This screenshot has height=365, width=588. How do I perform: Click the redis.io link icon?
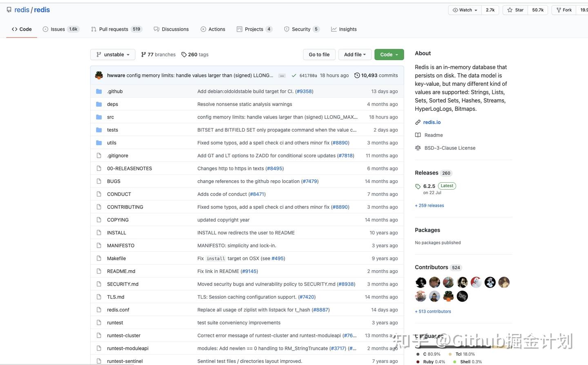(x=418, y=122)
